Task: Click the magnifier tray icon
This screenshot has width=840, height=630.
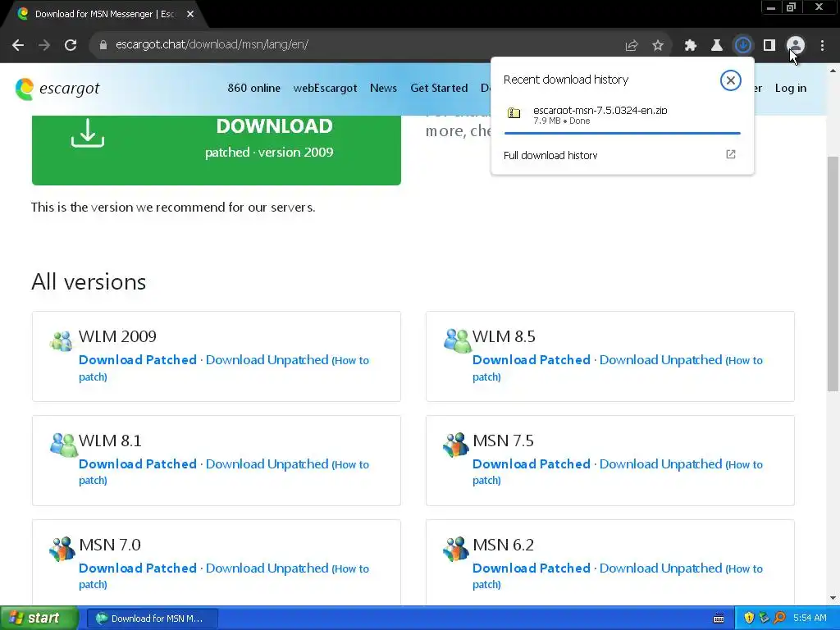Action: coord(779,619)
